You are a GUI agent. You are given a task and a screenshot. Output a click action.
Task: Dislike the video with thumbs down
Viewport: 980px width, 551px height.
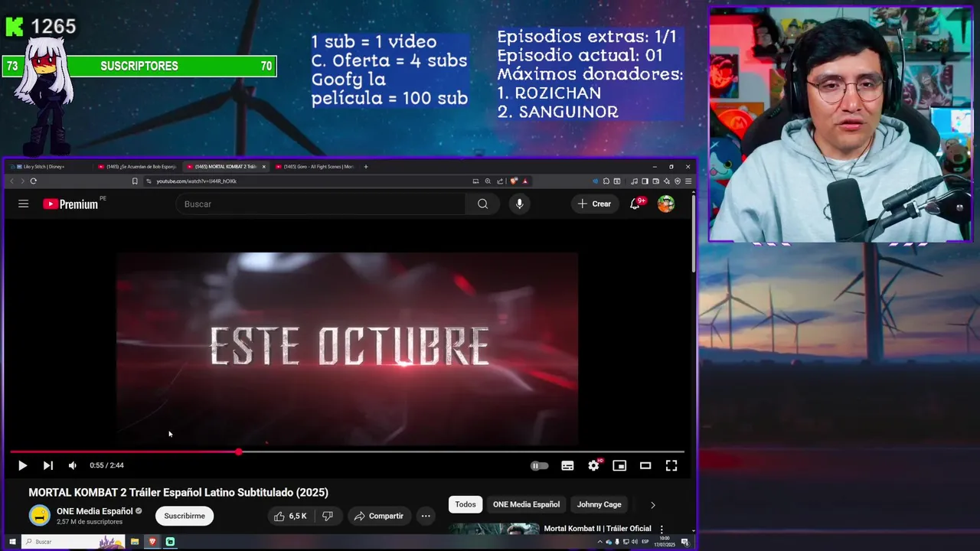328,516
